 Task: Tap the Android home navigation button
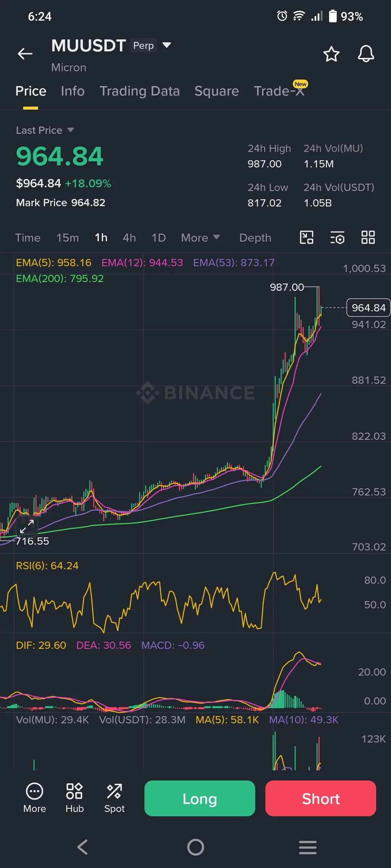[195, 847]
